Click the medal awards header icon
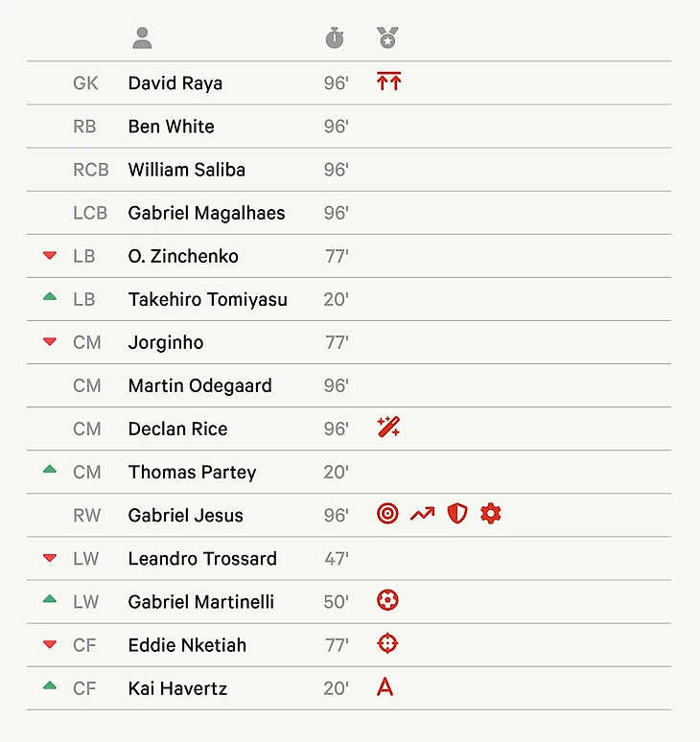 coord(387,38)
